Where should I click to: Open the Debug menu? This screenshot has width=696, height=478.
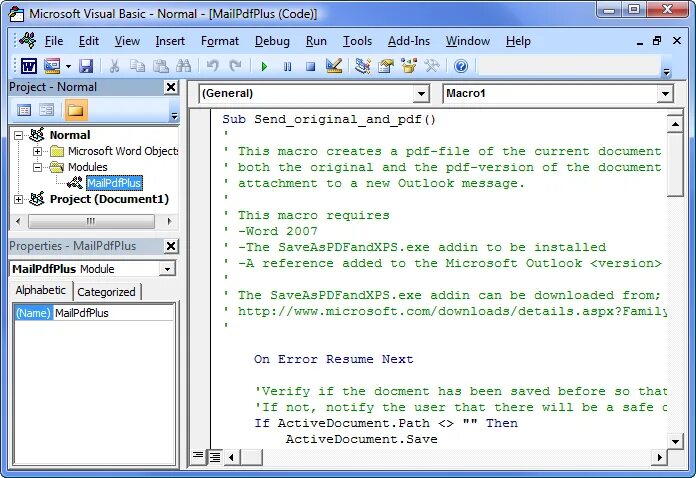pos(272,41)
